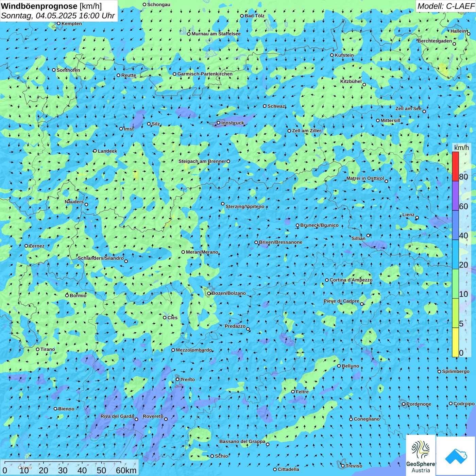
Task: Click the Sonthofen city label
Action: 68,70
